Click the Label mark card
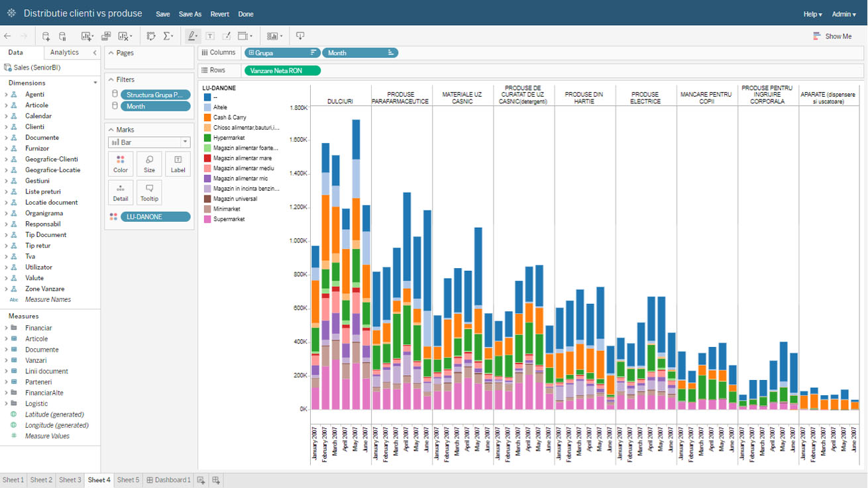The height and width of the screenshot is (488, 868). click(178, 164)
